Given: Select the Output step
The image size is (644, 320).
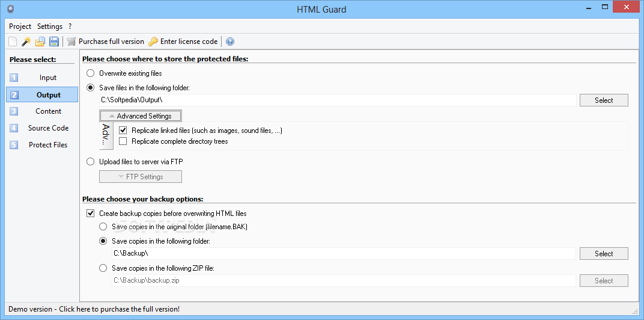Looking at the screenshot, I should (42, 94).
